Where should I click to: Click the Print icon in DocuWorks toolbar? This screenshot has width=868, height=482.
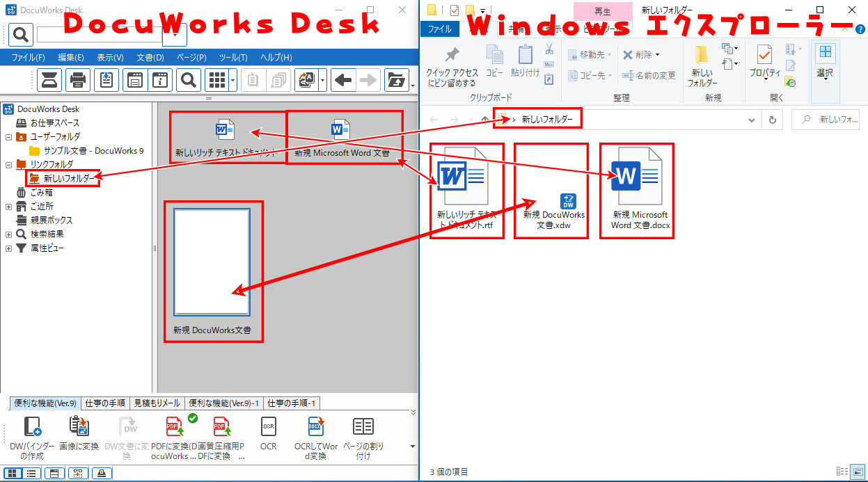point(78,80)
